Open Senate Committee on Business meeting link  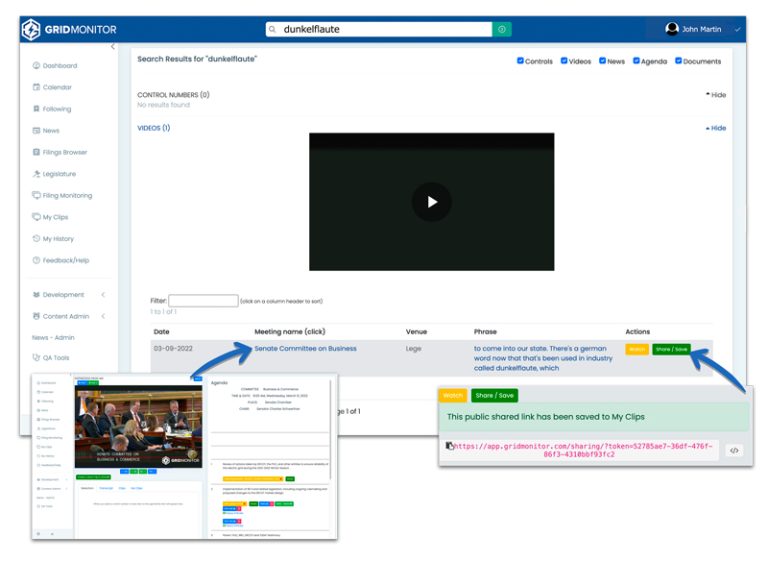(305, 348)
